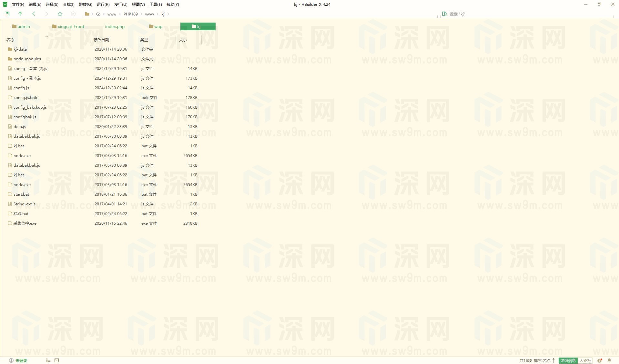
Task: Switch to the index.php tab
Action: [115, 26]
